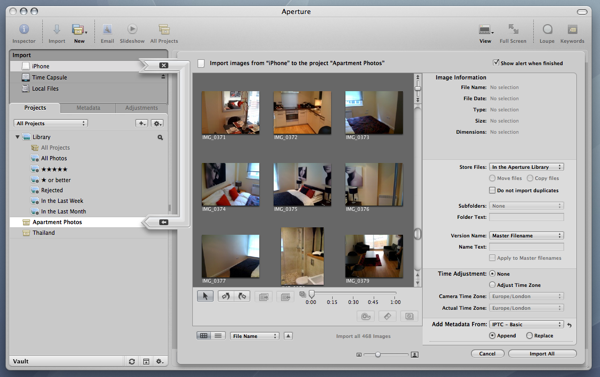Close the iPhone import arrow
600x377 pixels.
[x=164, y=65]
